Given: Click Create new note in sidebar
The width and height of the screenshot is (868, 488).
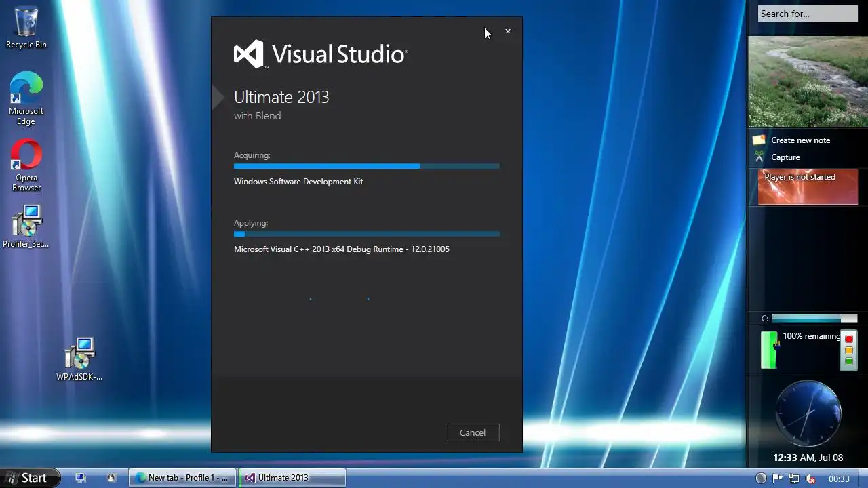Looking at the screenshot, I should 800,140.
